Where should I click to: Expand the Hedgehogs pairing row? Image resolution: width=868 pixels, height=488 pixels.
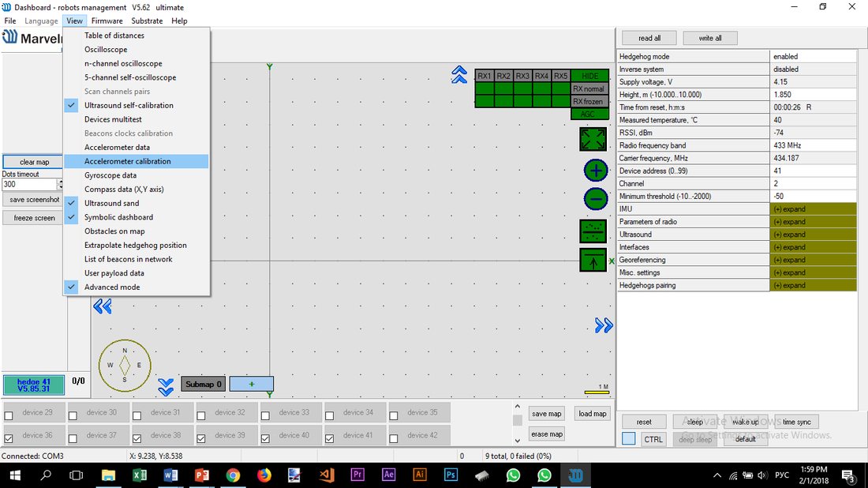tap(814, 285)
